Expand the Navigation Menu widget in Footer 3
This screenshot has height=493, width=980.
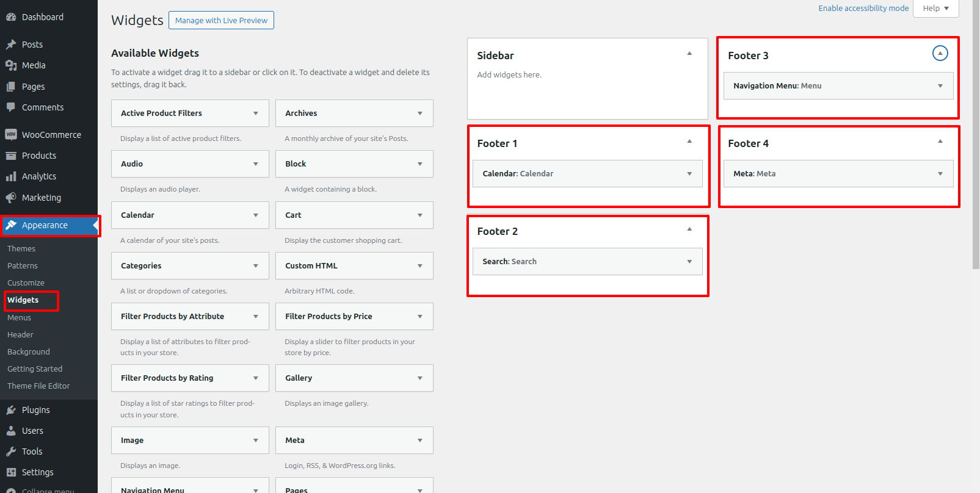(x=940, y=86)
